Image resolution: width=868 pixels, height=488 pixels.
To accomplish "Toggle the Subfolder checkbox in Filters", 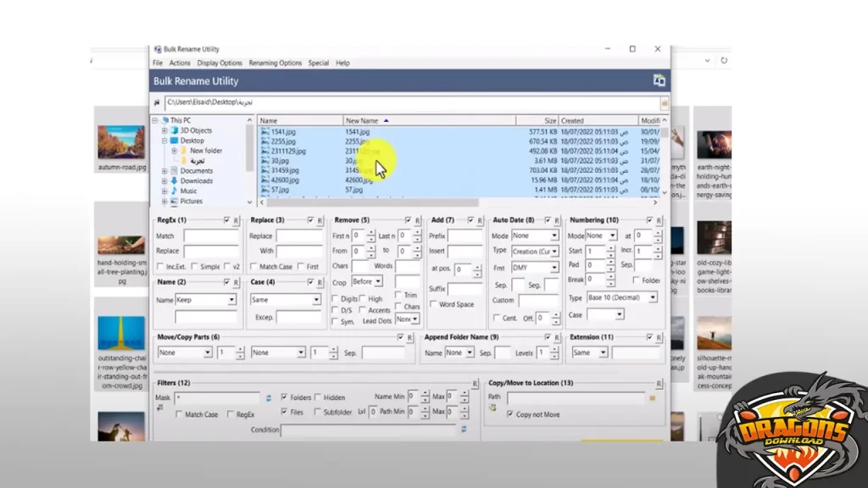I will (315, 413).
